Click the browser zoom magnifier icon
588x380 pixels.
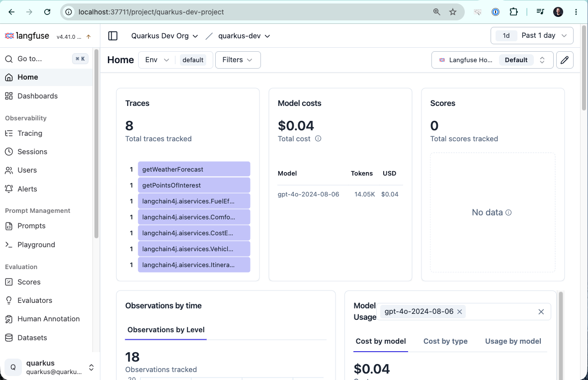point(436,12)
